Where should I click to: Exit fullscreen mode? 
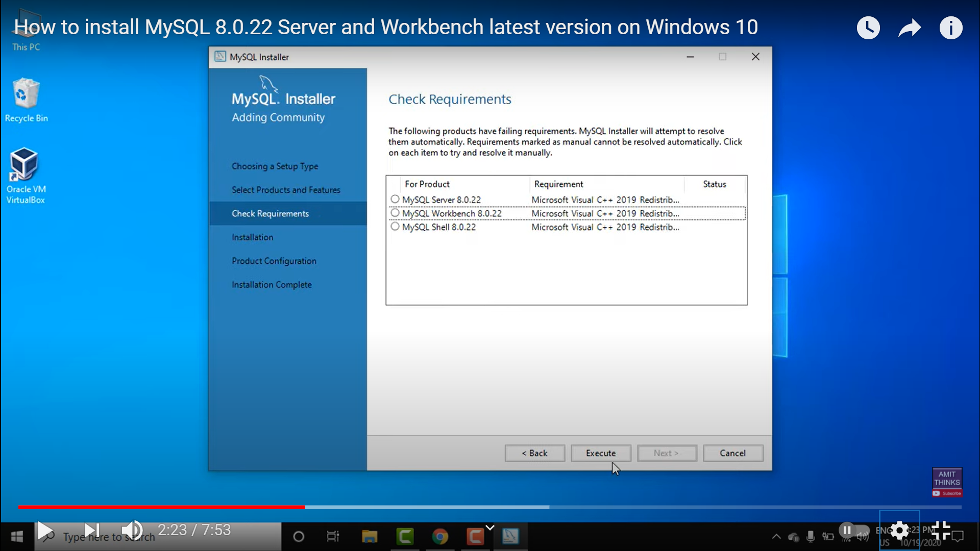click(x=941, y=531)
